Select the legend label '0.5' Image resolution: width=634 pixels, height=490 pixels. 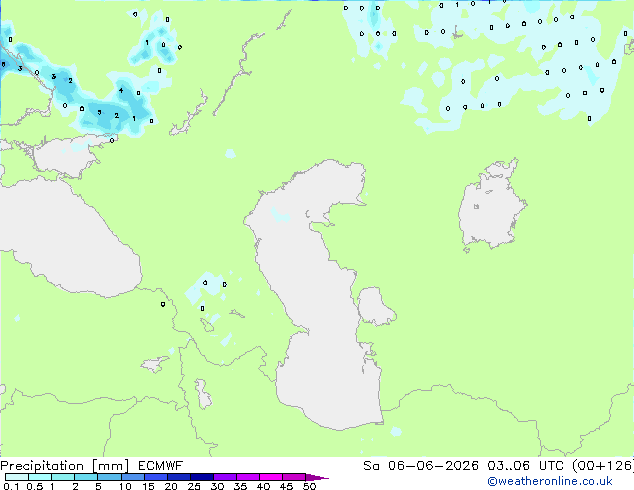pyautogui.click(x=34, y=486)
